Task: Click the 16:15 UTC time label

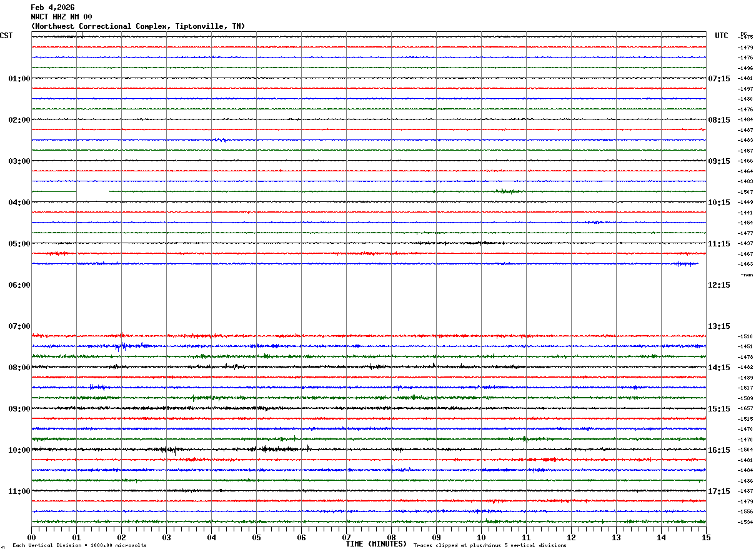Action: pyautogui.click(x=719, y=450)
